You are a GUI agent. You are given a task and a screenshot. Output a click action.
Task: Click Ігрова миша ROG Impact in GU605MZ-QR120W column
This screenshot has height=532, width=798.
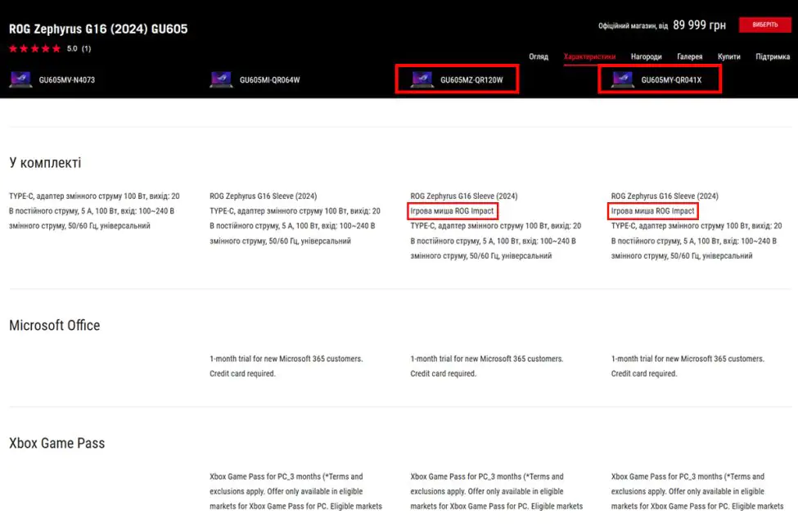point(452,211)
